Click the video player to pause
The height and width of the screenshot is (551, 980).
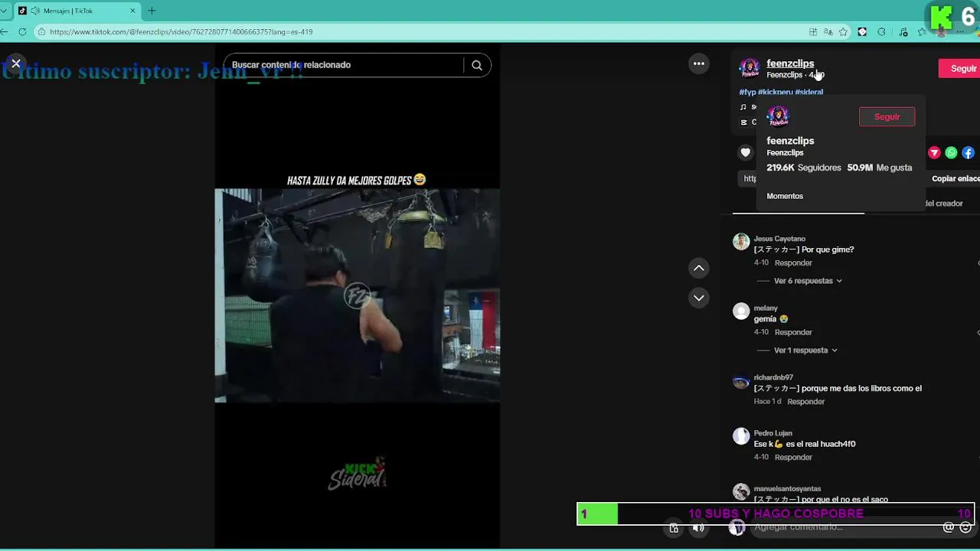(357, 295)
